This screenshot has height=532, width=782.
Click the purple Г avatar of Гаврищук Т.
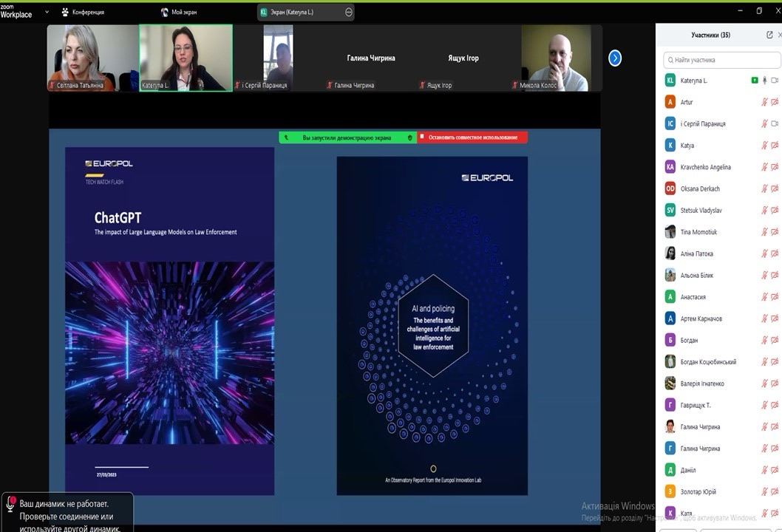tap(670, 405)
